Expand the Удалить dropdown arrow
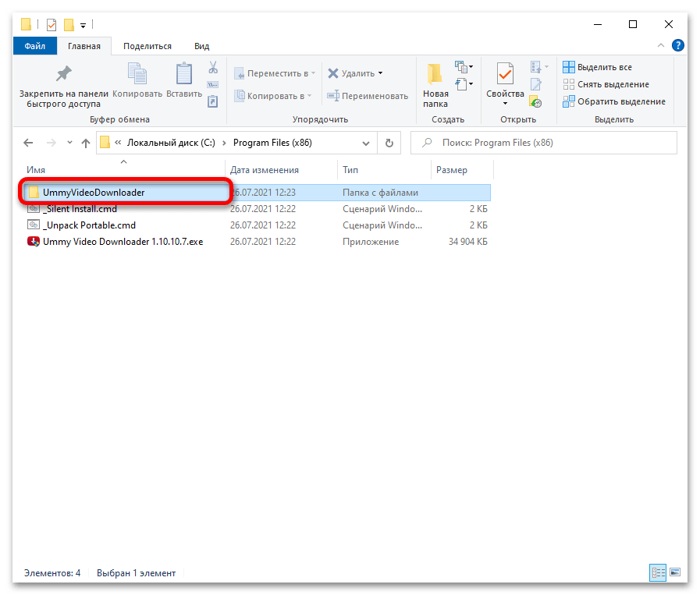 380,73
